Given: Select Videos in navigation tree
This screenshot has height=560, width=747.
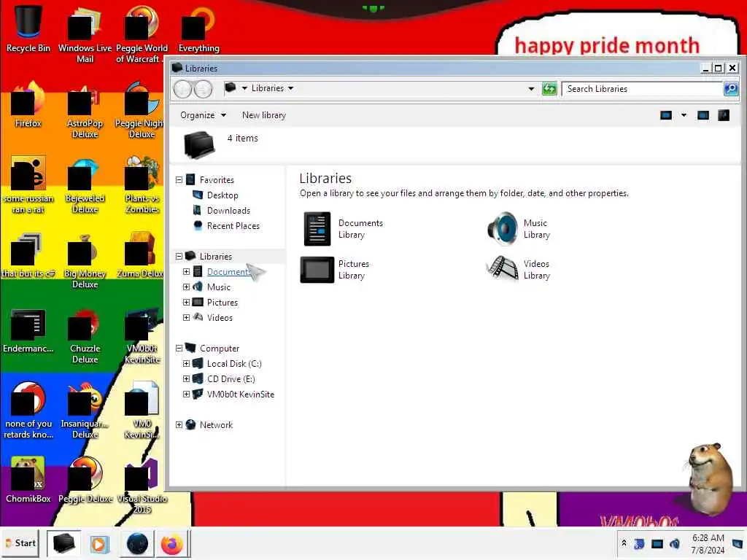Looking at the screenshot, I should coord(220,317).
